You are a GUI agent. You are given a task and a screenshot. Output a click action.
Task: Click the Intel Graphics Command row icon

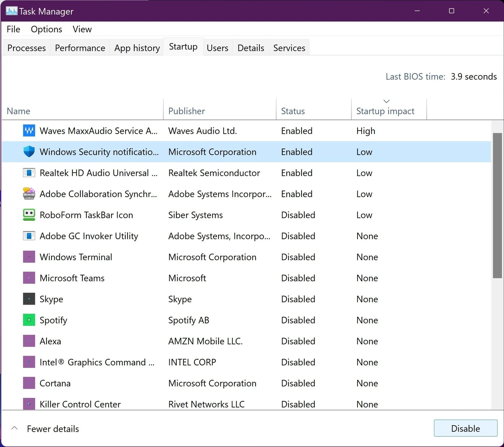[29, 362]
